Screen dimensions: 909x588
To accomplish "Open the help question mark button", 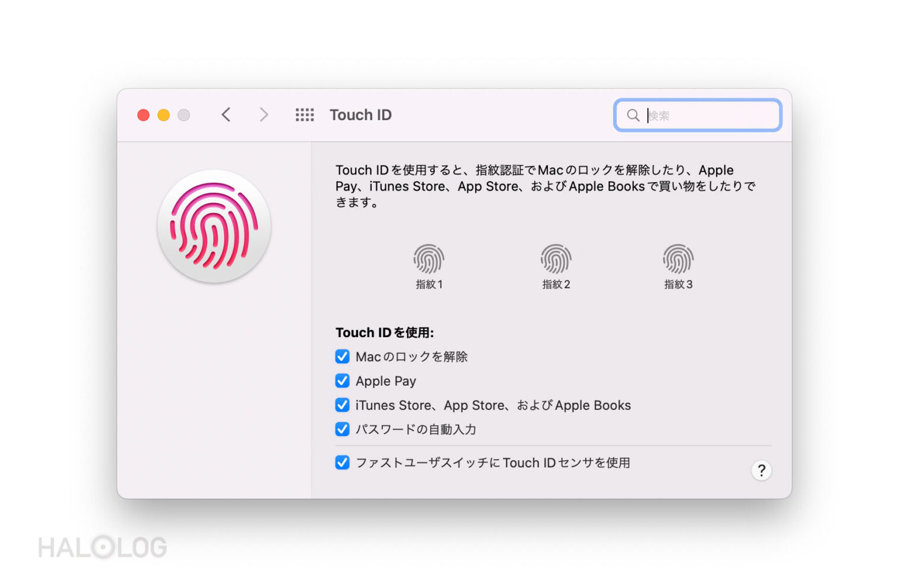I will coord(762,471).
